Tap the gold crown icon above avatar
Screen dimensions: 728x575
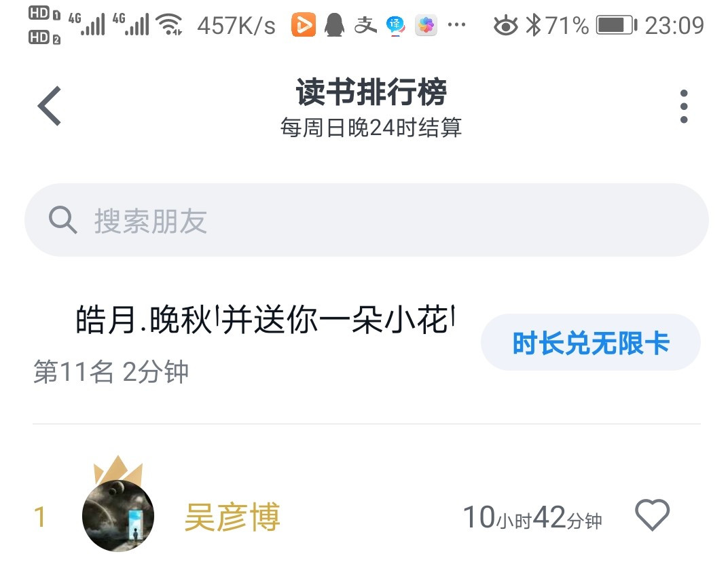pyautogui.click(x=118, y=468)
